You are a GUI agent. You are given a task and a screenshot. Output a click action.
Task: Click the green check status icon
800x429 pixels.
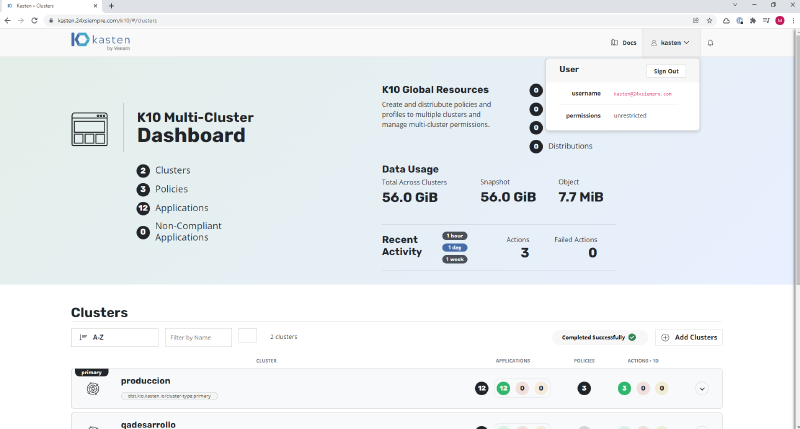coord(632,337)
